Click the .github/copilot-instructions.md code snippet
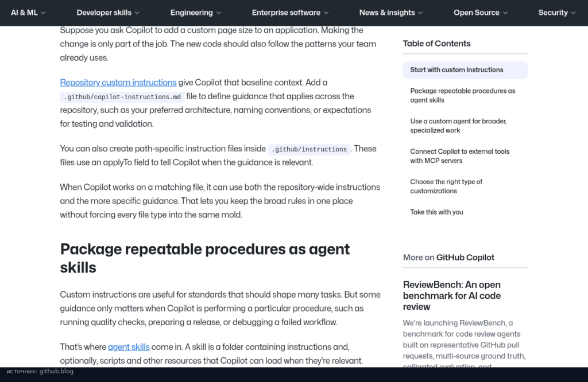 [122, 97]
